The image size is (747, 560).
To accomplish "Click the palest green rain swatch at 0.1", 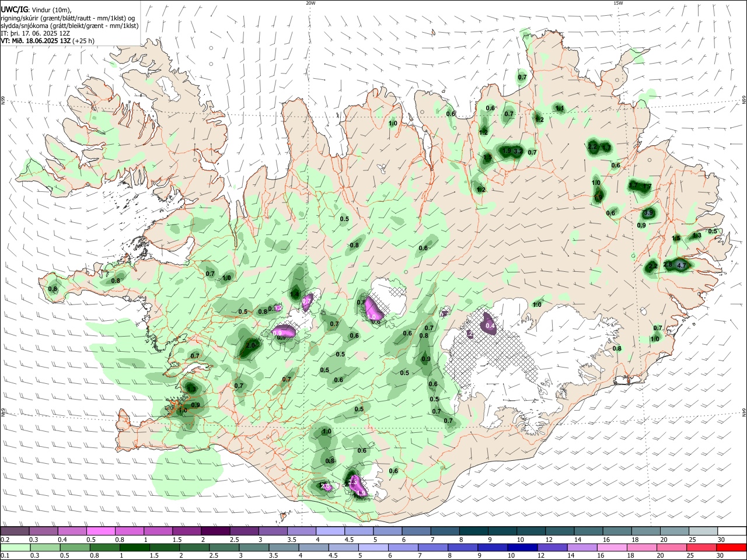I will (x=16, y=547).
